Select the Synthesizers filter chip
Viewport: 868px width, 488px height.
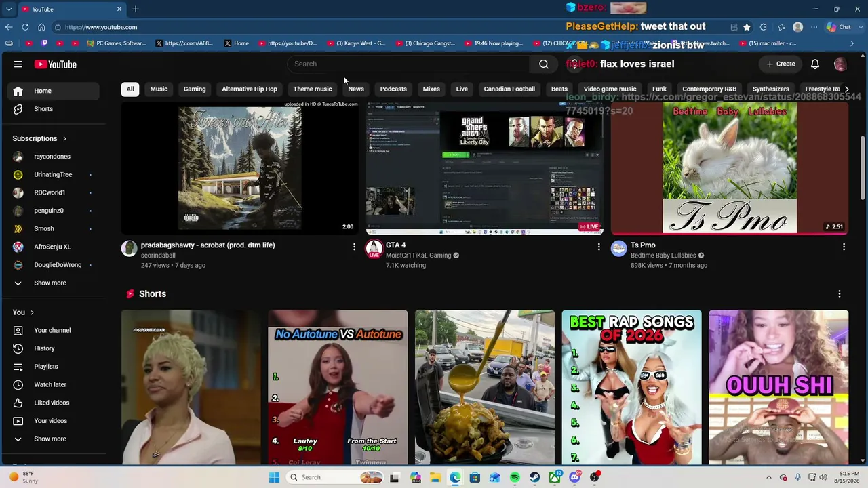pyautogui.click(x=771, y=89)
